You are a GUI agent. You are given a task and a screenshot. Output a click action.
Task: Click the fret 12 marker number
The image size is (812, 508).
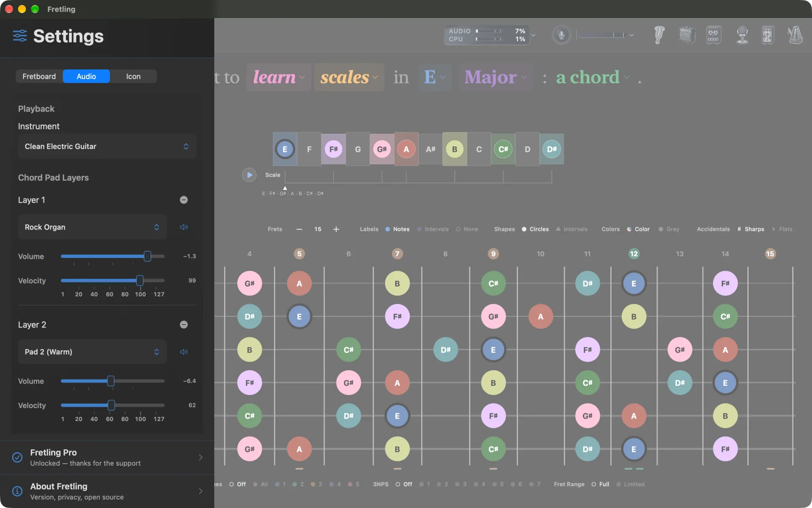pyautogui.click(x=634, y=254)
